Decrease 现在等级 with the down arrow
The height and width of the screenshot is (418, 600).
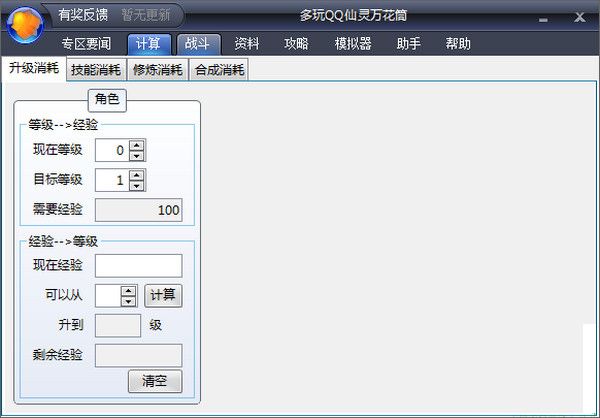(137, 155)
